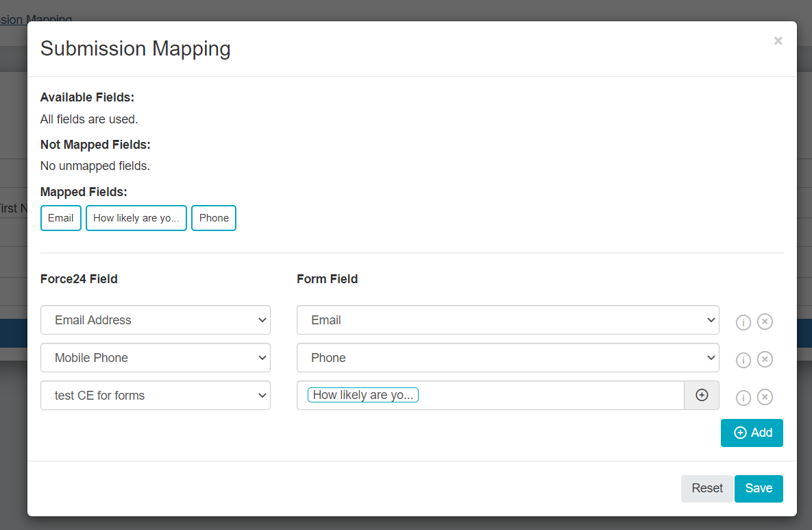Open the test CE for forms dropdown
The height and width of the screenshot is (530, 812).
point(156,396)
